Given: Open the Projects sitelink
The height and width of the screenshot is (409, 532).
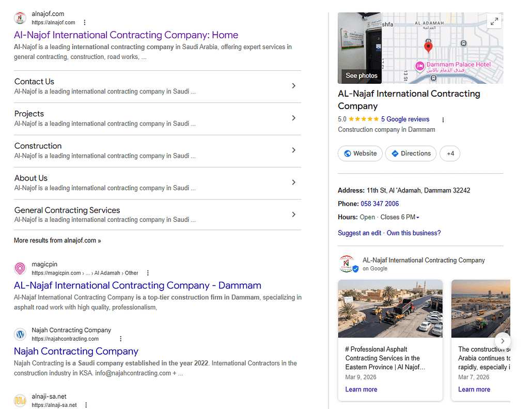Looking at the screenshot, I should [x=29, y=114].
